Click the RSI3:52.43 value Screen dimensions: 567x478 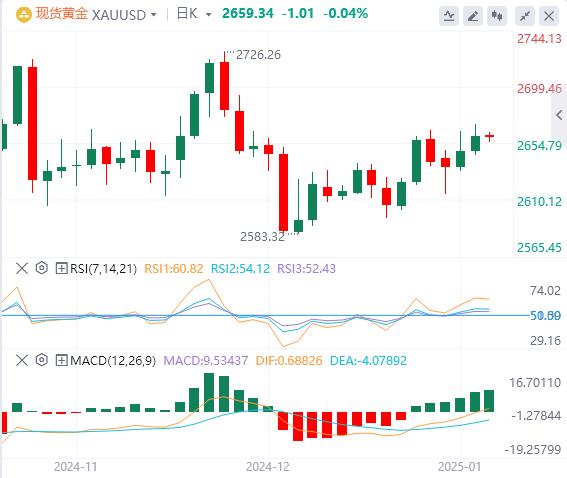click(306, 269)
